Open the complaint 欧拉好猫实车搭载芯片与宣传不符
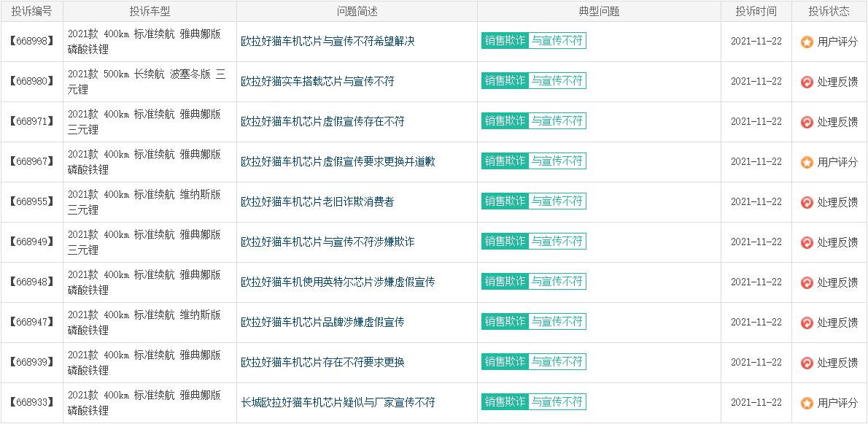The width and height of the screenshot is (868, 424). pyautogui.click(x=317, y=82)
